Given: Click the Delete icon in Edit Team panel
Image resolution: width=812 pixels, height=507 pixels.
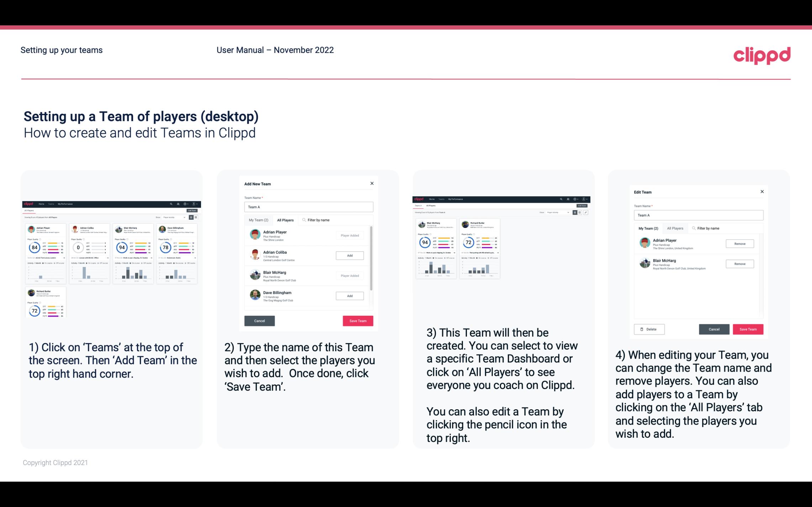Looking at the screenshot, I should click(648, 329).
